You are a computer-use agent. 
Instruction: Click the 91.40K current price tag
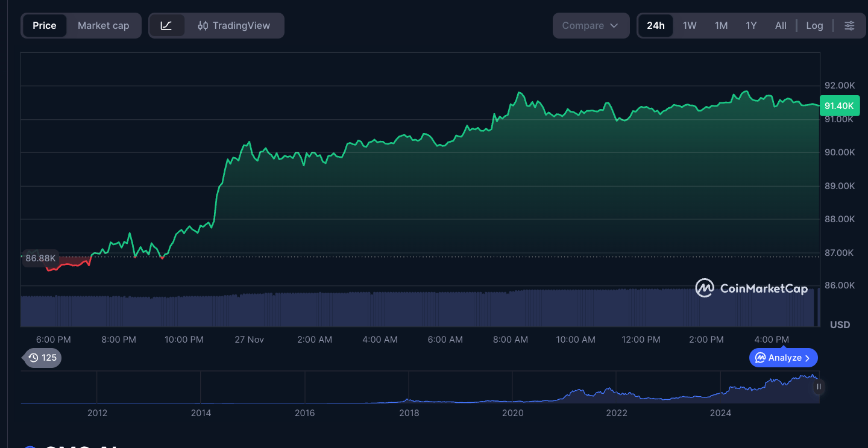click(x=839, y=106)
